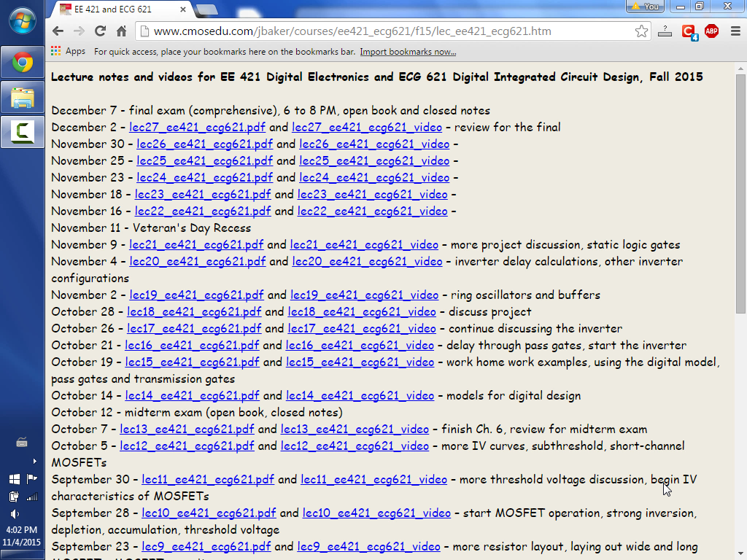Open lec21_ee421_ecg621.pdf link
747x560 pixels.
pos(196,244)
